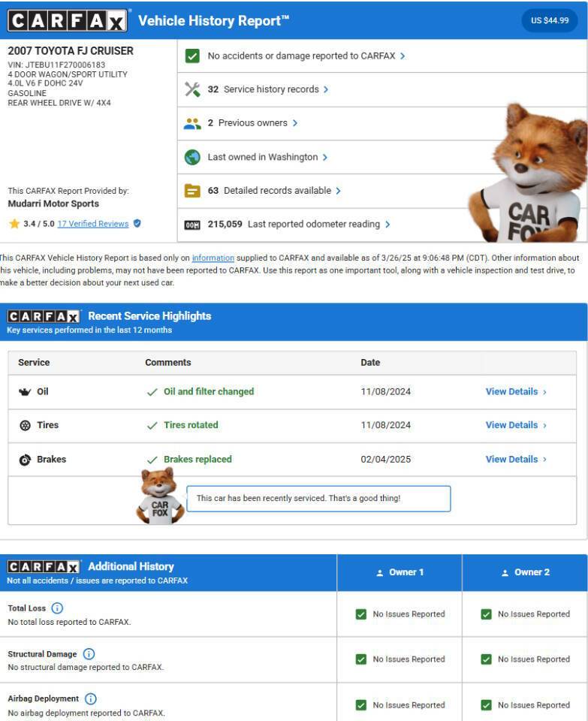588x721 pixels.
Task: Expand the last reported odometer chevron
Action: click(x=387, y=225)
